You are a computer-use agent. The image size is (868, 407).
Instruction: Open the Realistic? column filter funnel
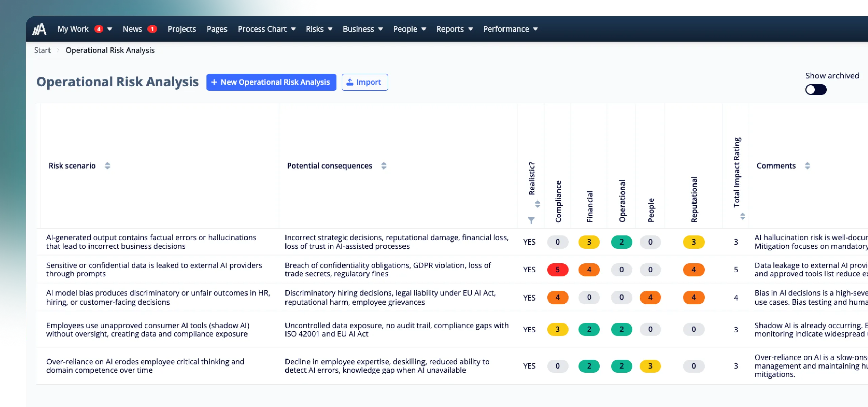click(531, 220)
